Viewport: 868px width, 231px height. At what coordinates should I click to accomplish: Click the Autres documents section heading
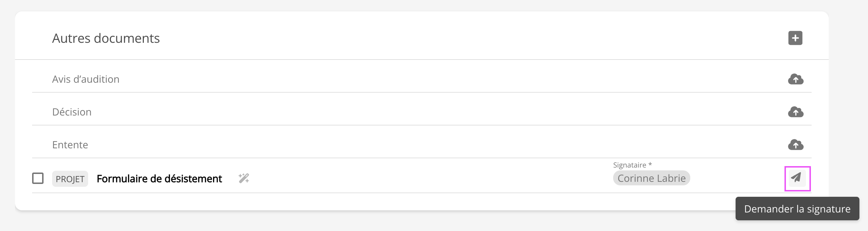click(106, 38)
